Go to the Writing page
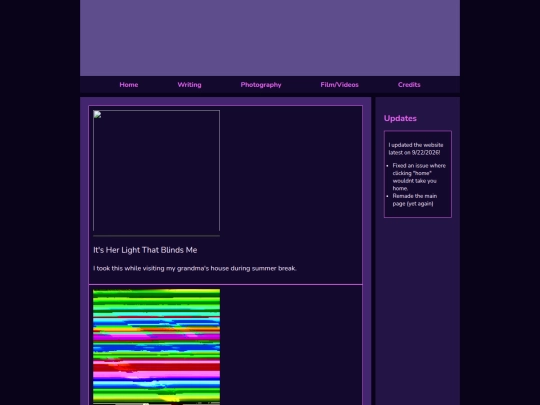Screen dimensions: 540x405 pyautogui.click(x=189, y=85)
